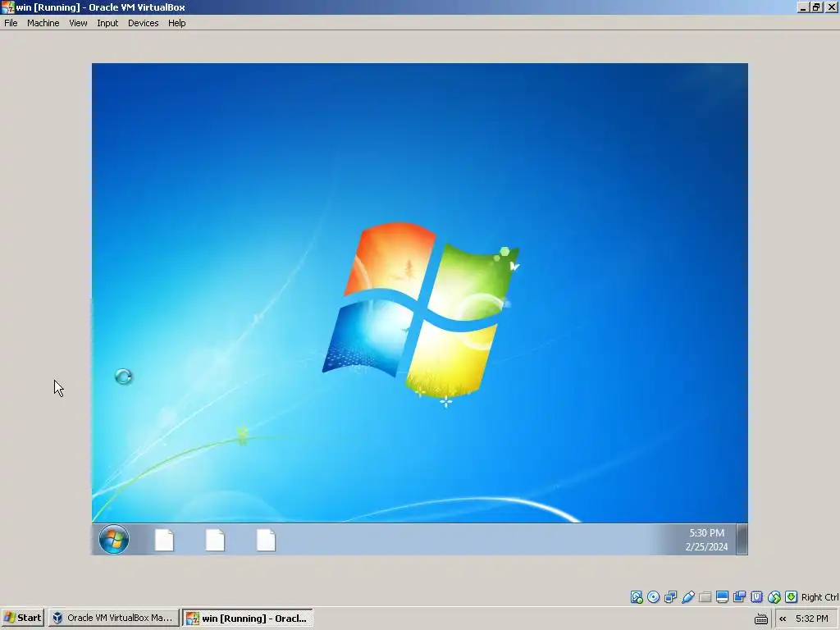Click the hard disk activity status icon
This screenshot has width=840, height=630.
[x=637, y=597]
